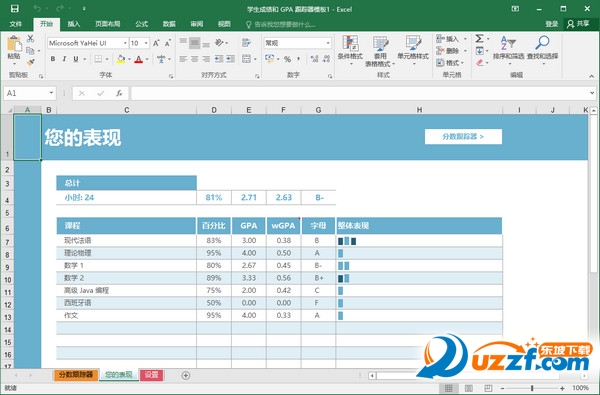Switch to the Insert (插入) ribbon tab
Screen dimensions: 600x395
[x=73, y=24]
